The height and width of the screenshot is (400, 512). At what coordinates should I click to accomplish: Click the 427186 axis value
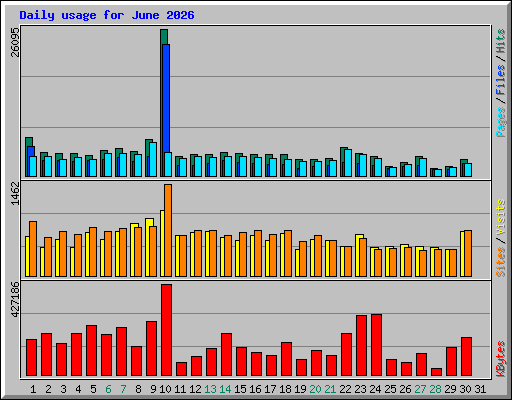coord(15,299)
